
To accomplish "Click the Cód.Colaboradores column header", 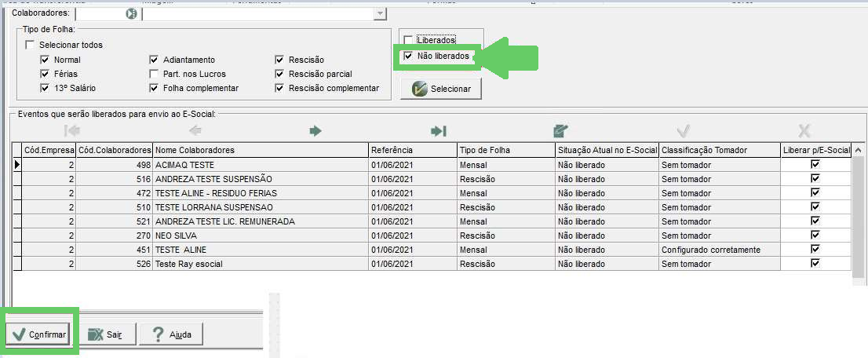I will pyautogui.click(x=114, y=150).
